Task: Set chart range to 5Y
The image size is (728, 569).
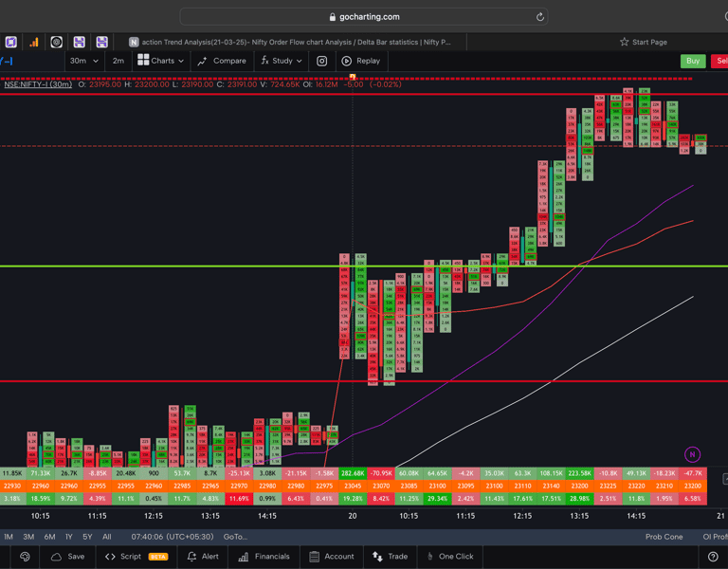Action: (87, 537)
